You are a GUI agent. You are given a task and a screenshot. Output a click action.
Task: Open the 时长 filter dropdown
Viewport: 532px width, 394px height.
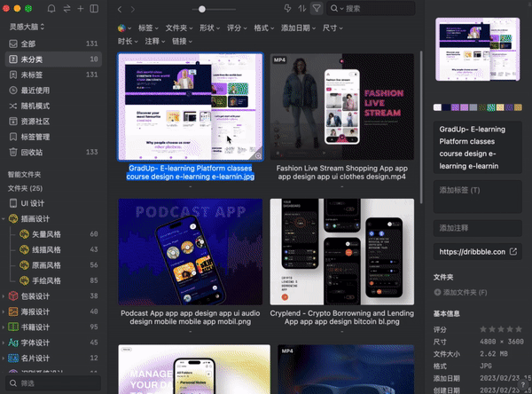click(128, 42)
